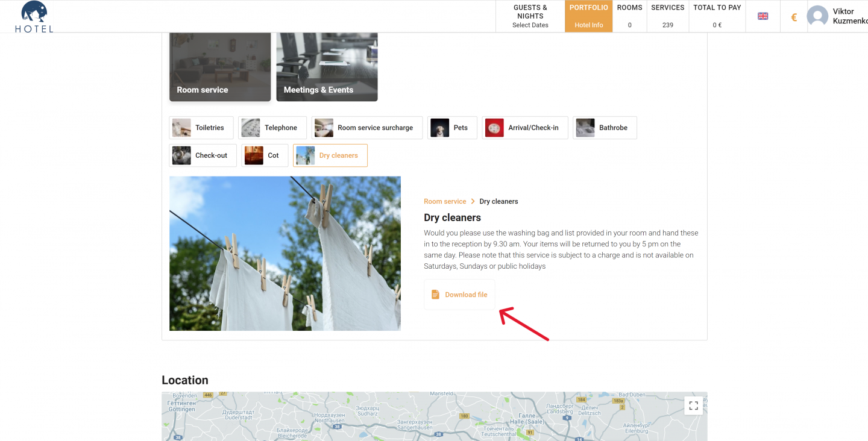Toggle fullscreen view on the map
This screenshot has height=441, width=868.
point(693,405)
